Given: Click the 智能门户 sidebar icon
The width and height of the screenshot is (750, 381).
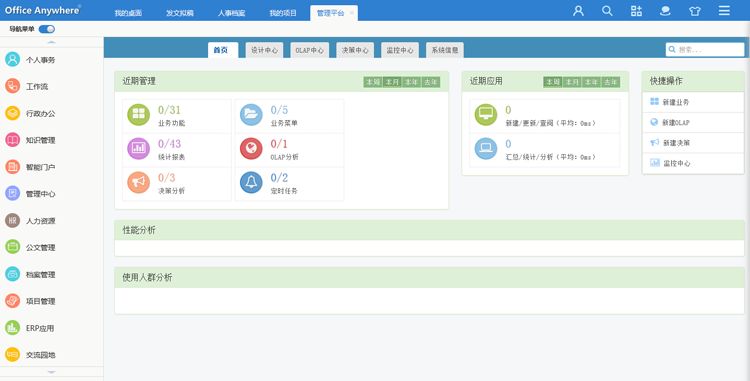Looking at the screenshot, I should 12,167.
